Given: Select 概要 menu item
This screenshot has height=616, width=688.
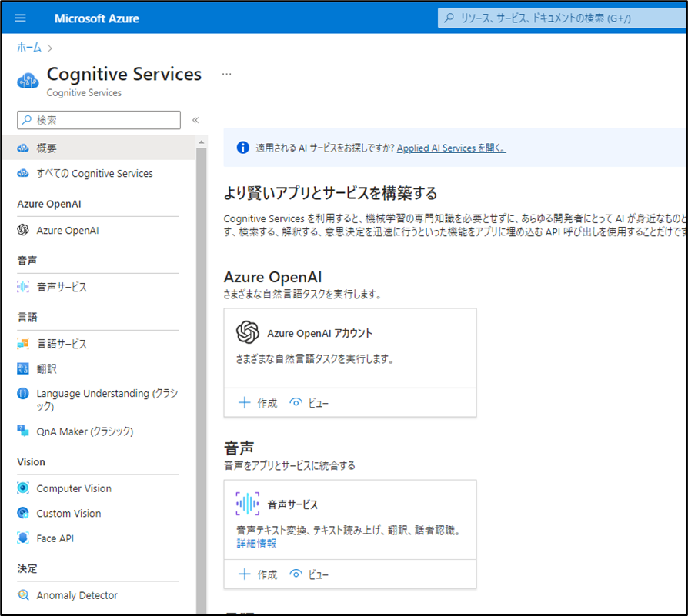Looking at the screenshot, I should click(x=99, y=148).
